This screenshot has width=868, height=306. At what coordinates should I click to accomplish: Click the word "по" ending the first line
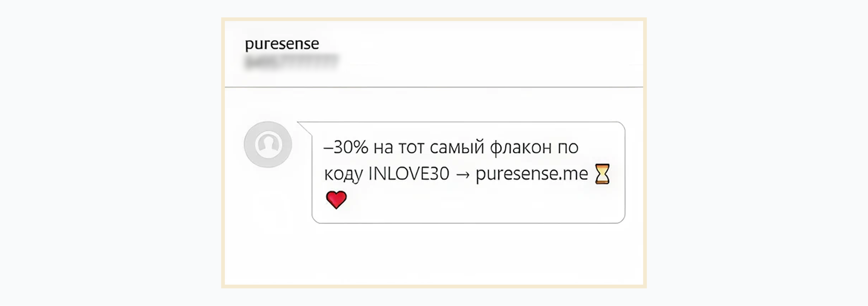(568, 148)
